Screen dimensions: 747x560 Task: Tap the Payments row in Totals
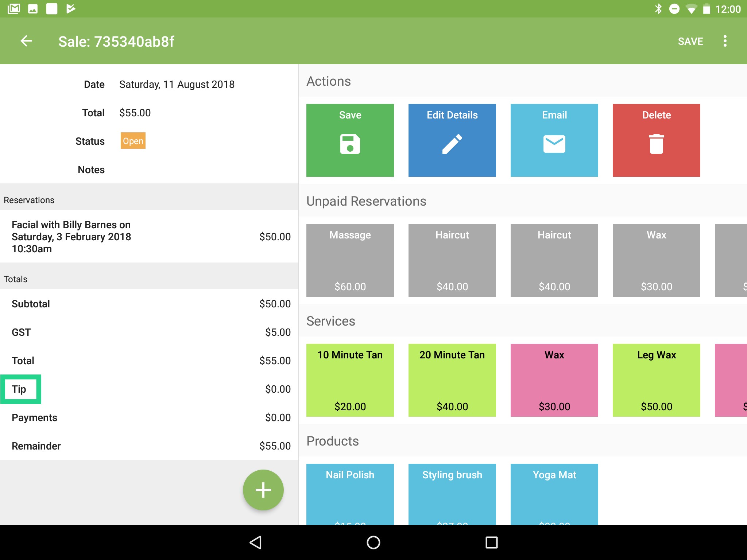click(149, 417)
